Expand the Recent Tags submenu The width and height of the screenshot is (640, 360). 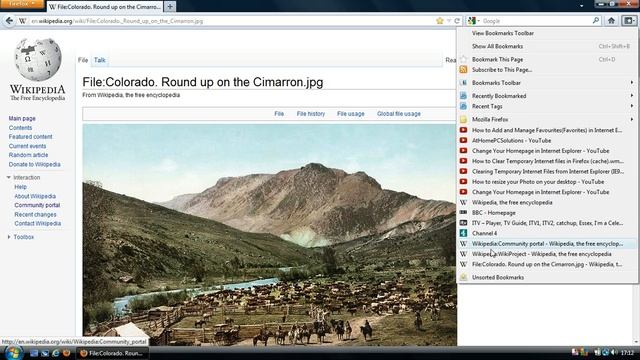point(548,106)
